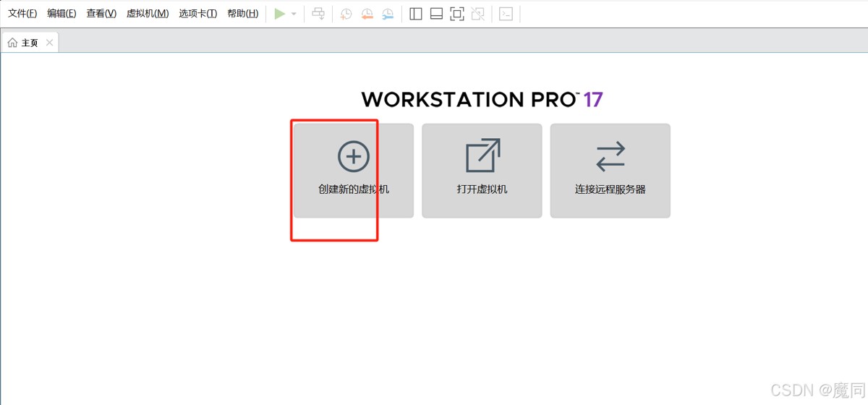Expand the power options dropdown arrow

click(294, 14)
